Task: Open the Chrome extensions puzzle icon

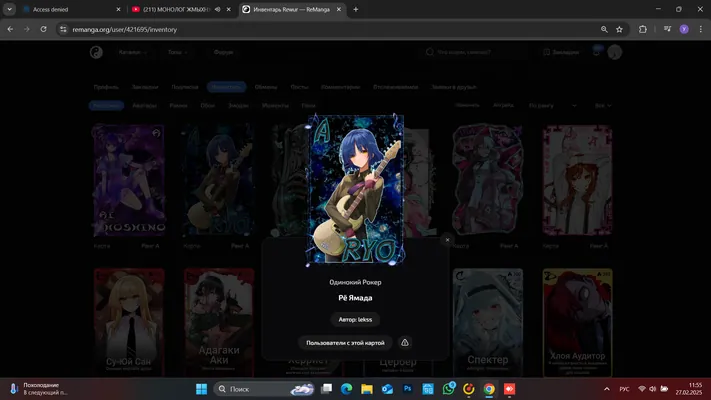Action: [643, 29]
